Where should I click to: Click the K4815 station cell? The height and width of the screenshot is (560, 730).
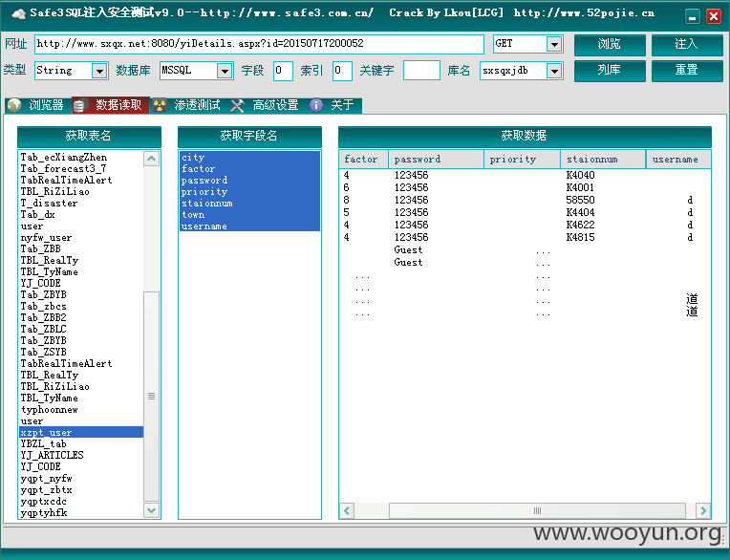580,237
